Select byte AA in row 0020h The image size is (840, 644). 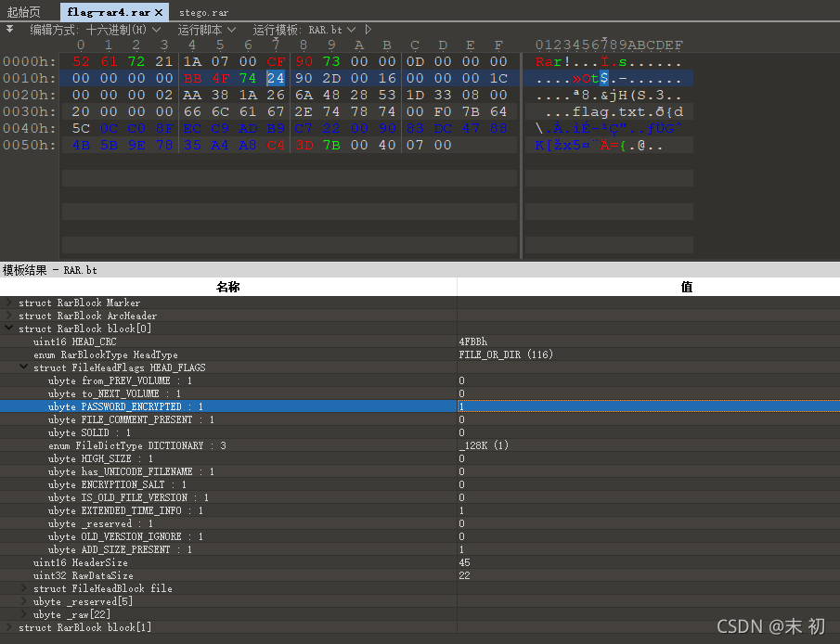tap(192, 95)
